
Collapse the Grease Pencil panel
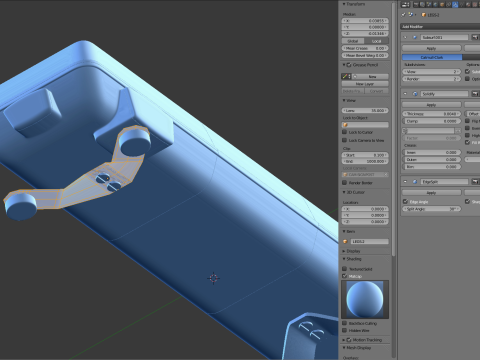tap(344, 65)
